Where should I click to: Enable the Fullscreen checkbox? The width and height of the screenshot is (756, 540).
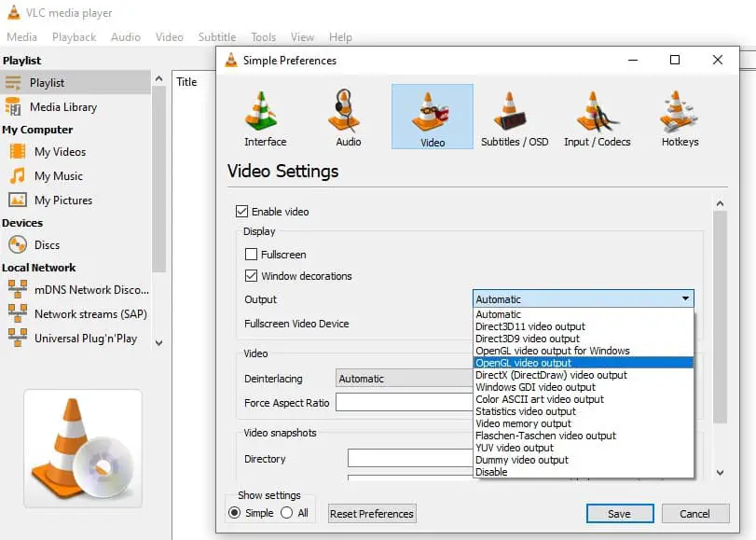pos(251,255)
